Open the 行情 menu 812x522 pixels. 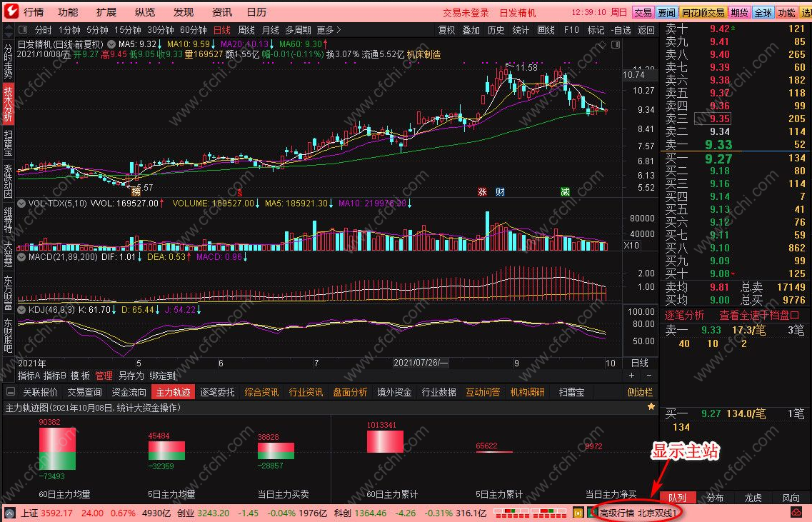(x=34, y=12)
